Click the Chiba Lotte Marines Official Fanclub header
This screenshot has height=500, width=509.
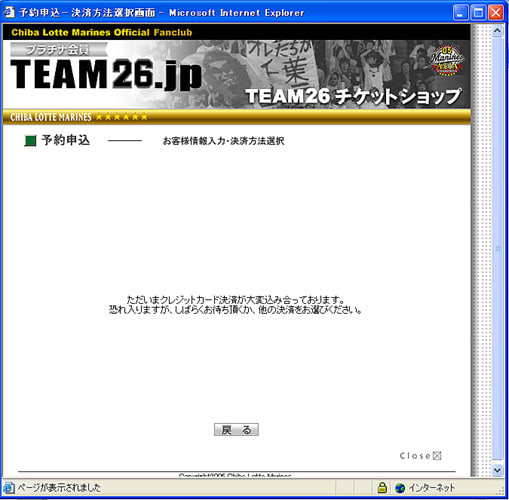click(x=102, y=32)
